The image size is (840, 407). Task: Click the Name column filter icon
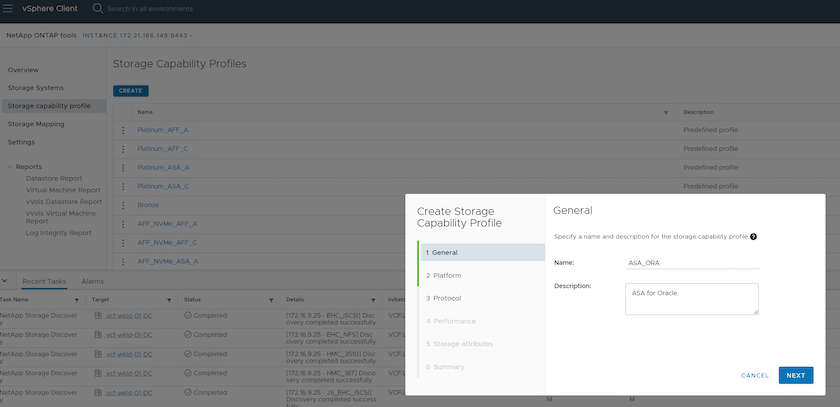point(666,112)
